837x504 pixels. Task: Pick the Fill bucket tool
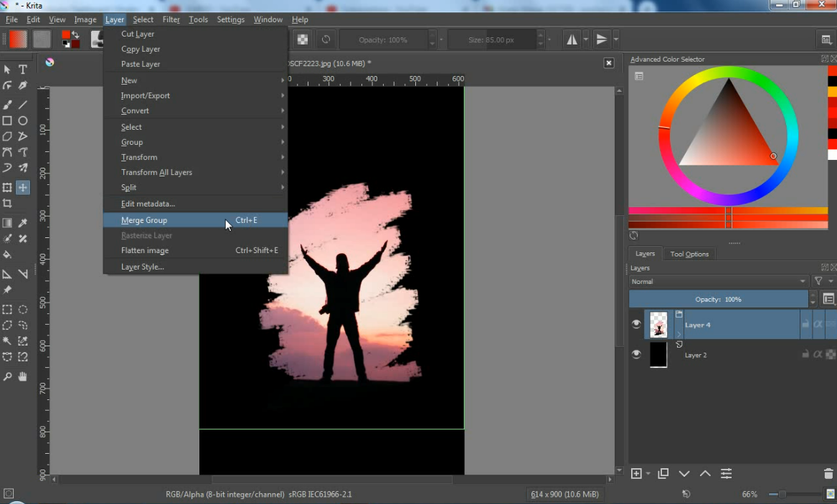click(x=7, y=255)
